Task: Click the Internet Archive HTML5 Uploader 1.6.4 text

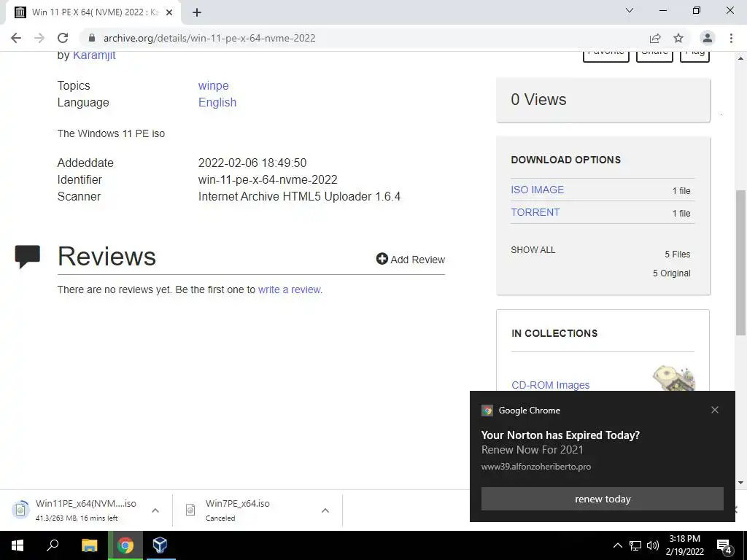Action: coord(299,197)
